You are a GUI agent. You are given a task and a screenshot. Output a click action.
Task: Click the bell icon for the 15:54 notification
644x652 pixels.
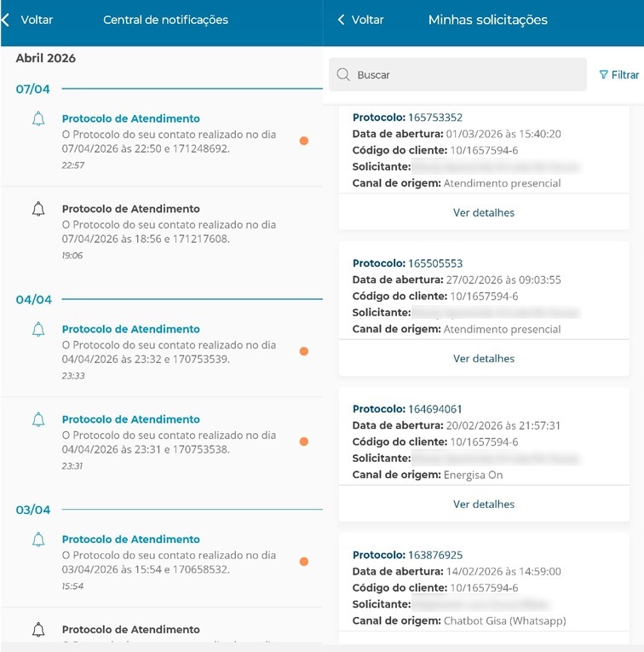pyautogui.click(x=38, y=540)
